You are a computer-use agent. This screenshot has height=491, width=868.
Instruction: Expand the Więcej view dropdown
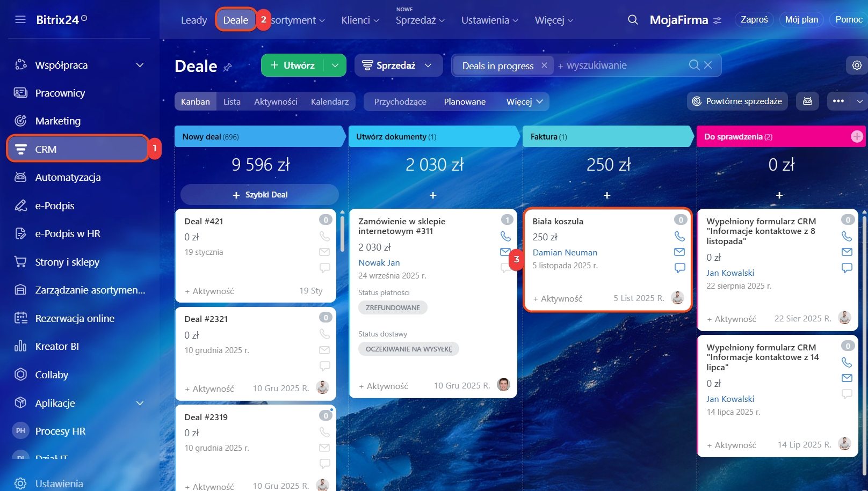point(525,101)
